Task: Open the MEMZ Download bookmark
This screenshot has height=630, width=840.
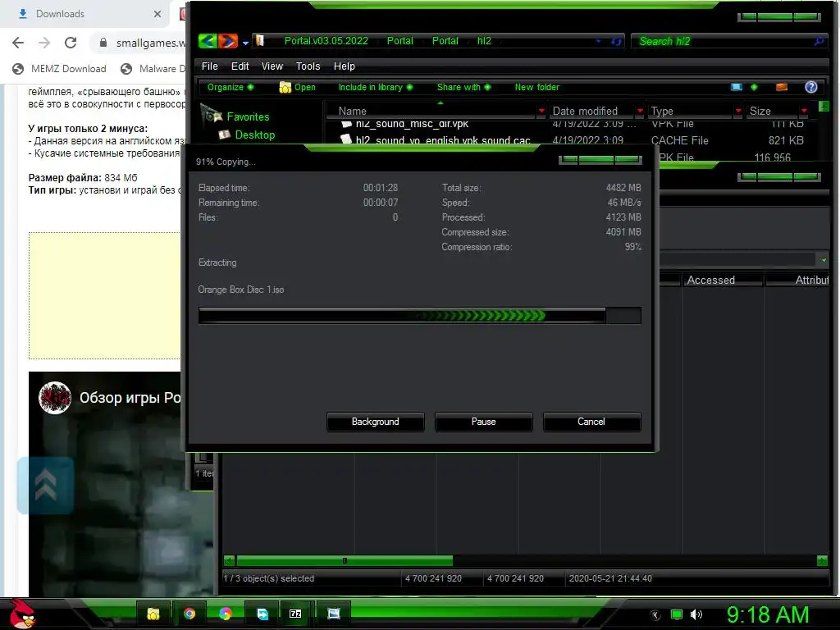Action: [59, 69]
